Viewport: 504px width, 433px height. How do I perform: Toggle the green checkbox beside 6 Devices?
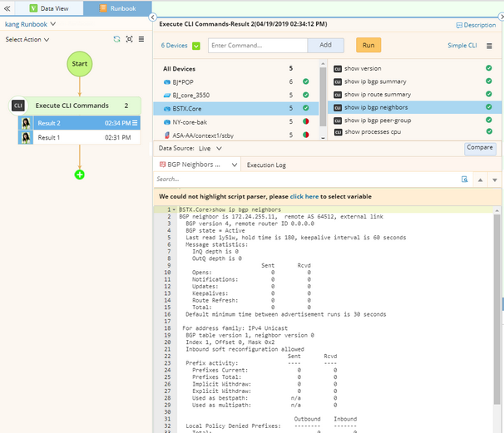click(196, 46)
